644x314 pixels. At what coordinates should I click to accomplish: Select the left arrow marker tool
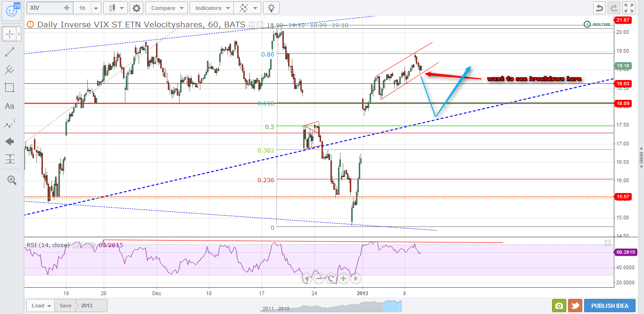[10, 141]
